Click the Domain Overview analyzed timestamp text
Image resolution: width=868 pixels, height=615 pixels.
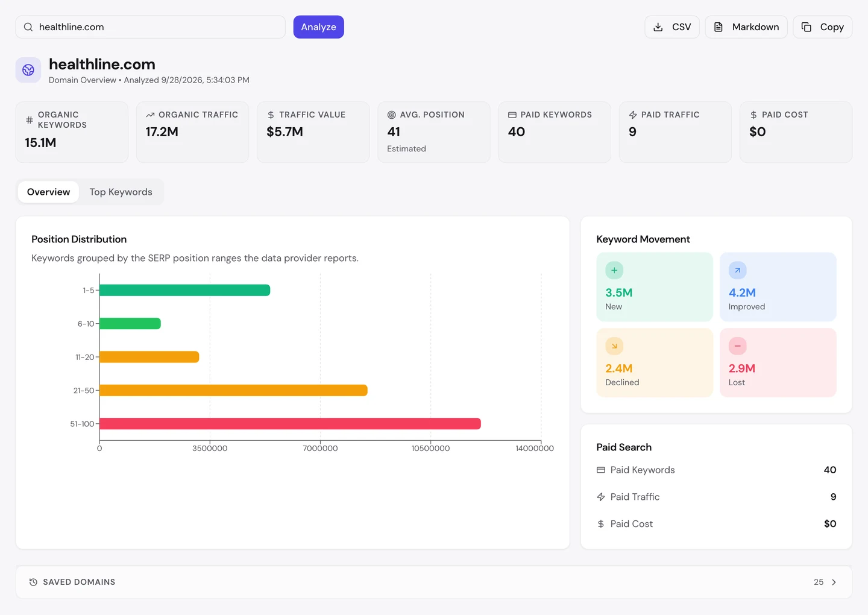coord(149,80)
